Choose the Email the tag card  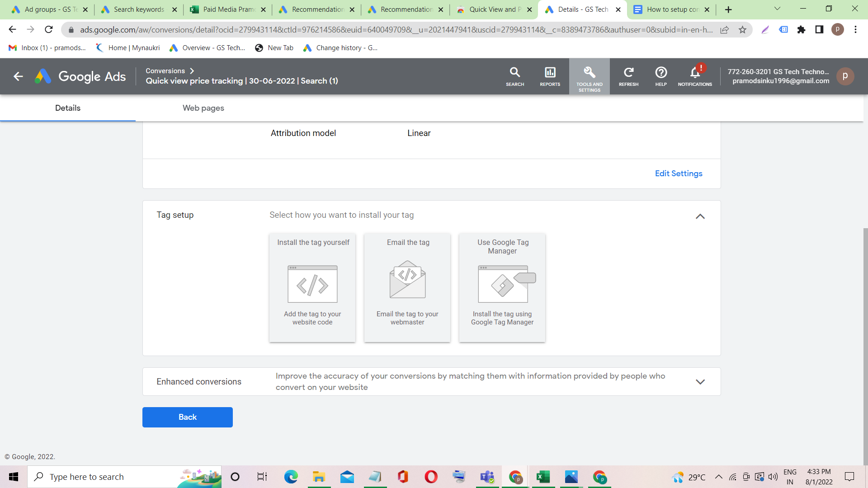[x=407, y=287]
